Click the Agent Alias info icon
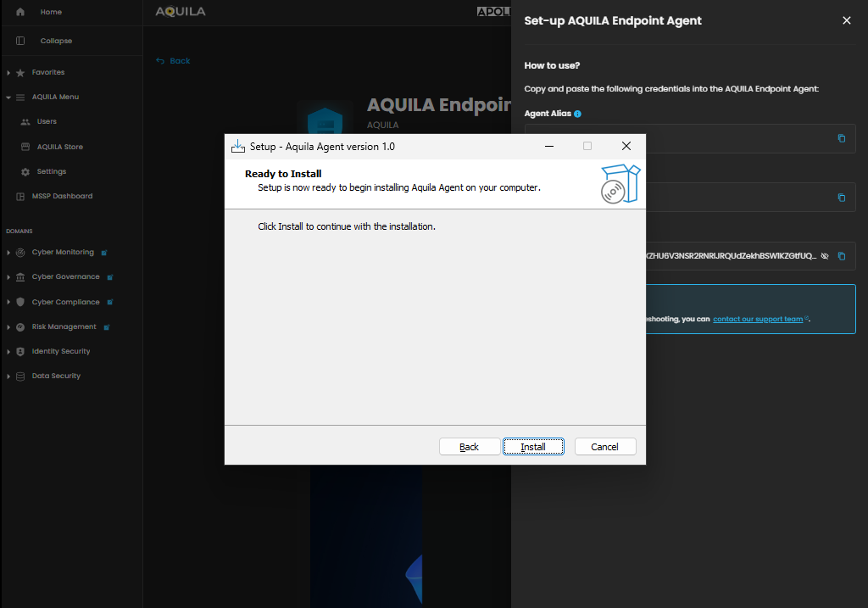Viewport: 868px width, 608px height. (578, 114)
